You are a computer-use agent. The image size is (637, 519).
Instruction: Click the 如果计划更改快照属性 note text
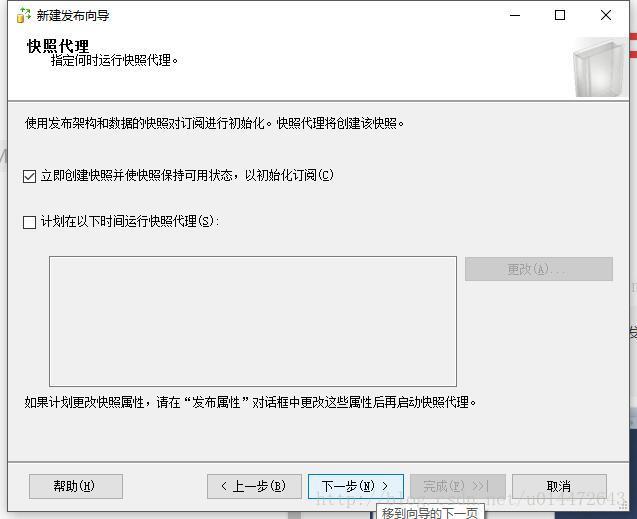click(250, 402)
